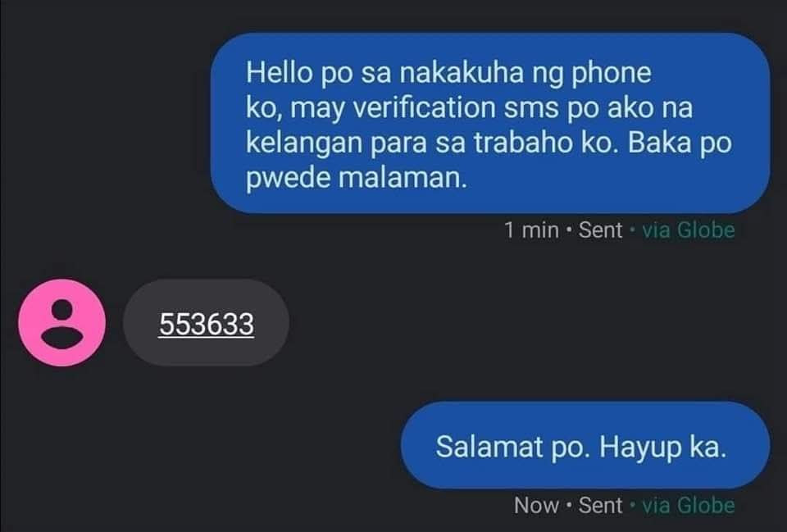Select the "Salamat po. Hayup ka." message bubble
The width and height of the screenshot is (787, 532).
(x=585, y=445)
